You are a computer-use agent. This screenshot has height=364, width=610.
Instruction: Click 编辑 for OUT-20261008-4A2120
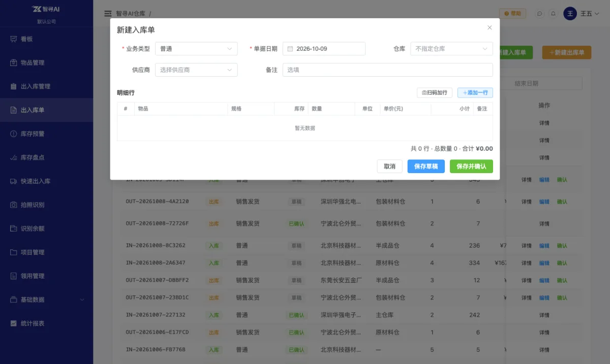[x=544, y=202]
